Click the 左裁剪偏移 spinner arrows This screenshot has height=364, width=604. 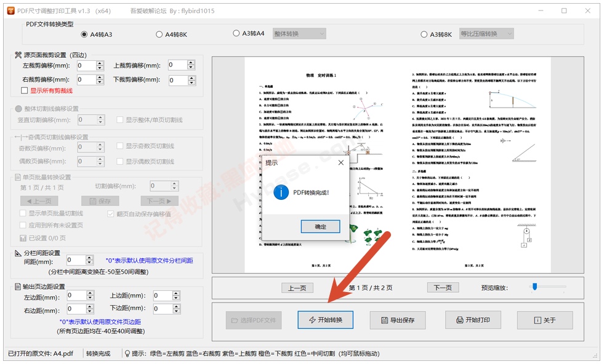pos(100,66)
